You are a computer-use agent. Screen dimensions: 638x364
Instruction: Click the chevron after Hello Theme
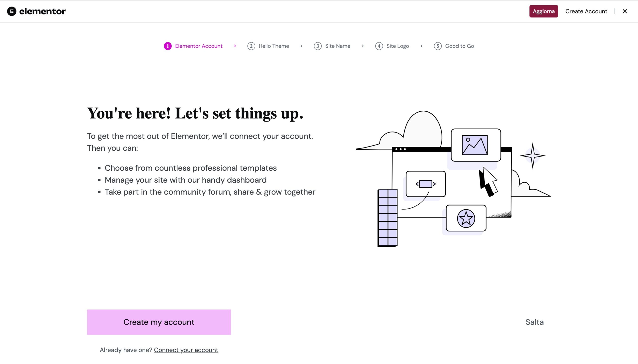301,46
